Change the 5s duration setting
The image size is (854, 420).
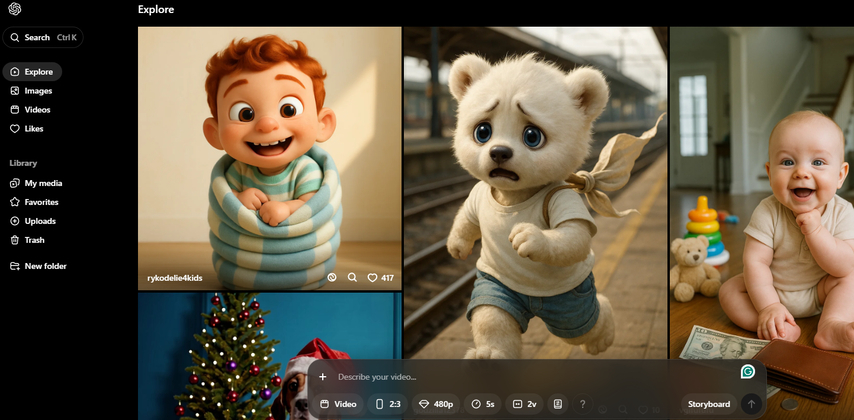[483, 404]
